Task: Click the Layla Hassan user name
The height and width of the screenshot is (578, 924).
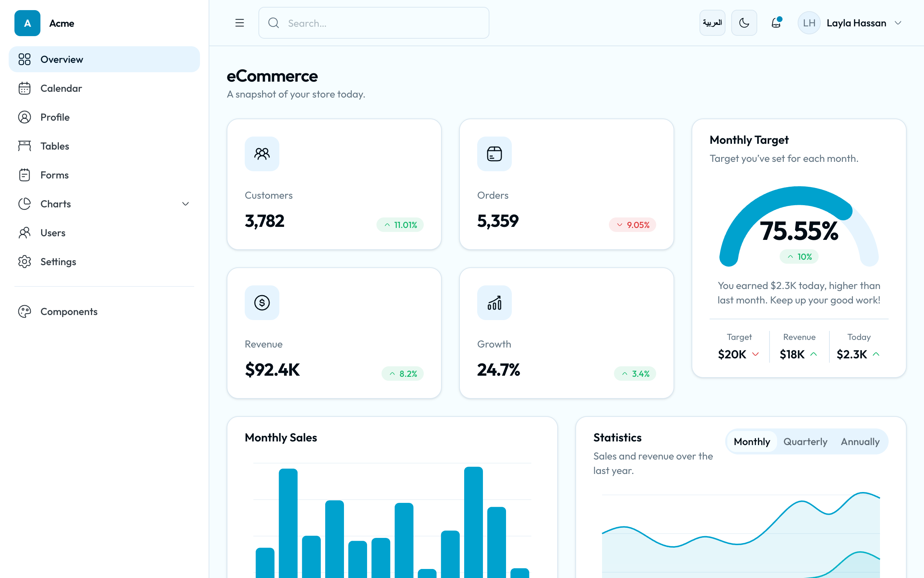Action: click(857, 23)
